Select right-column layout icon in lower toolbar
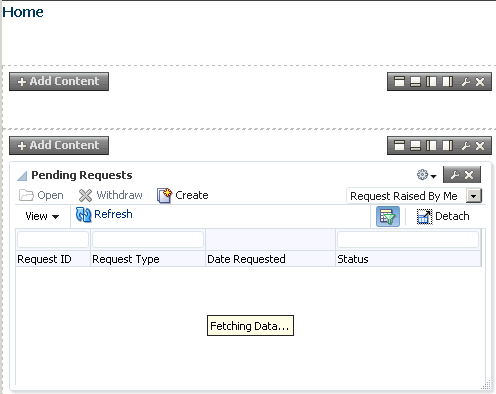The width and height of the screenshot is (496, 394). (447, 146)
